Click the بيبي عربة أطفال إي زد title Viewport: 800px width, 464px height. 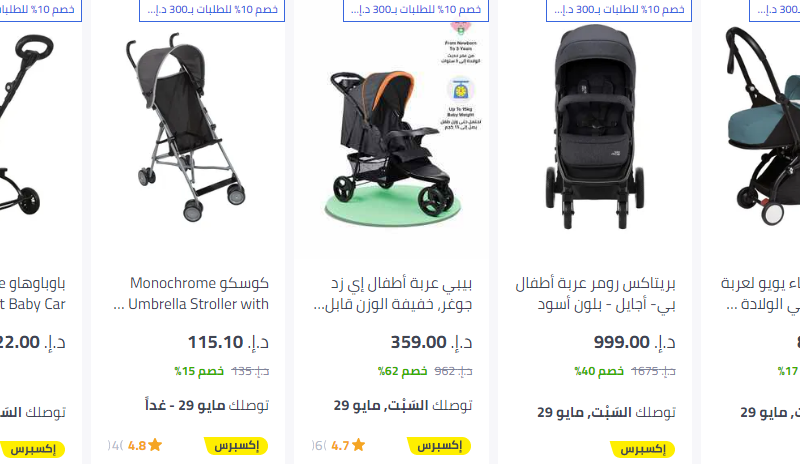pos(393,294)
